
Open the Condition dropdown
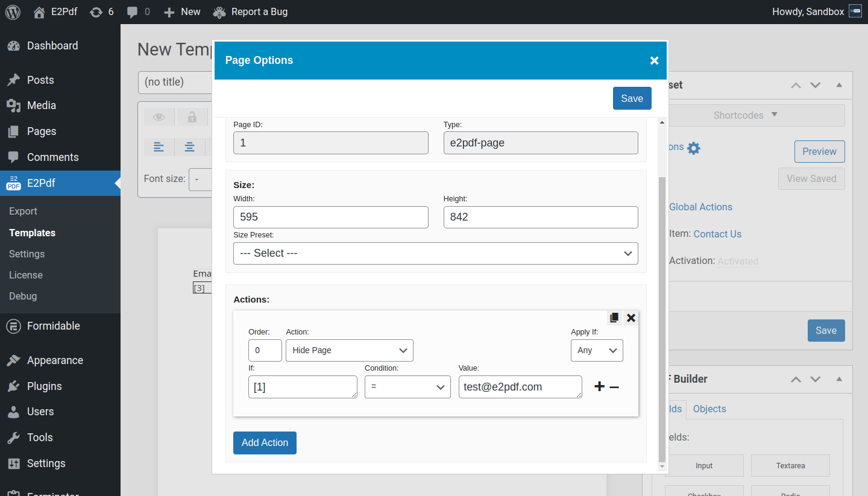(407, 387)
